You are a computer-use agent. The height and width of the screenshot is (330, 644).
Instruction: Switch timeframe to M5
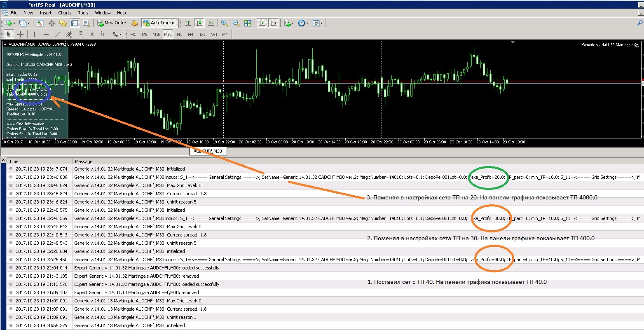[145, 34]
